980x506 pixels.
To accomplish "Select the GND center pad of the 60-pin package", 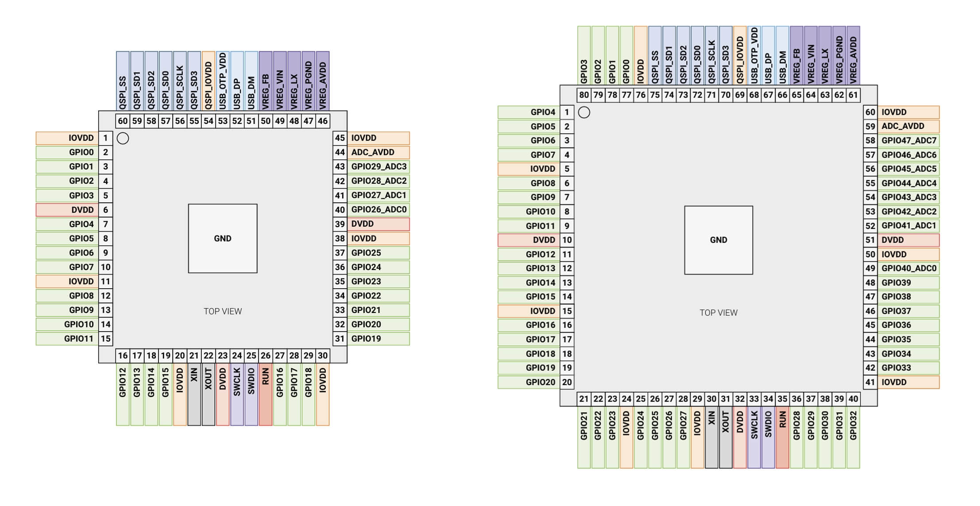I will (x=223, y=239).
